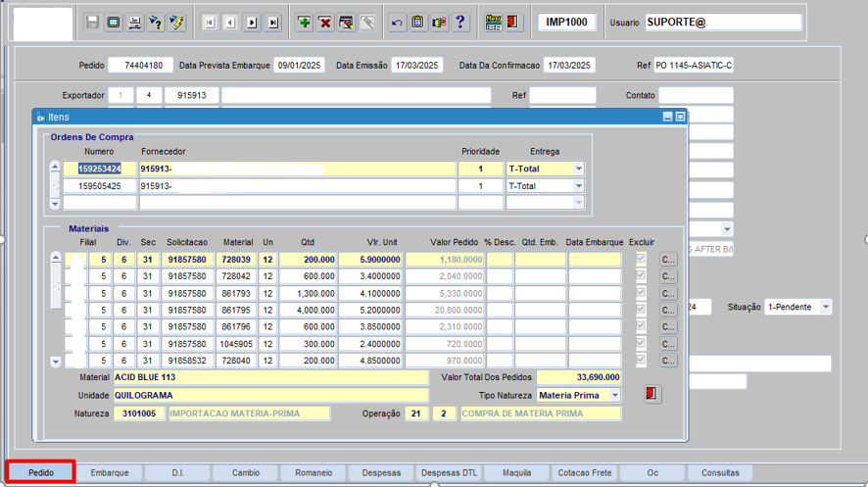The image size is (868, 487).
Task: Click the red exit door icon in Itens window
Action: [x=652, y=394]
